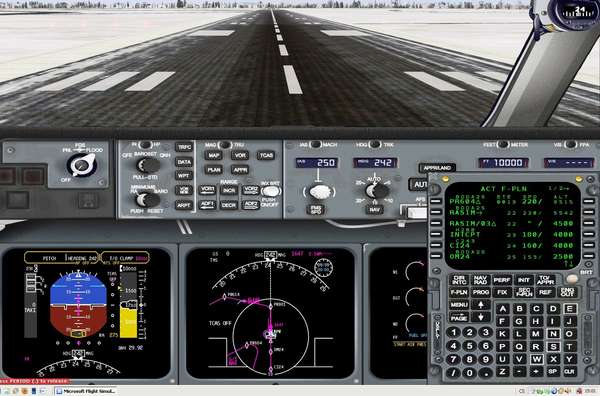
Task: Push the NAV button below heading knob
Action: [x=375, y=210]
